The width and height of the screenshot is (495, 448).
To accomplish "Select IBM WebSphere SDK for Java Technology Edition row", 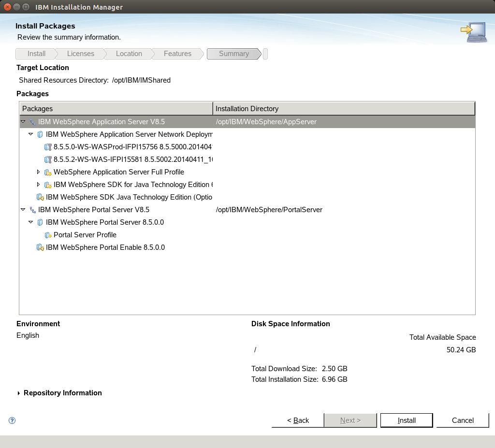I will point(247,185).
